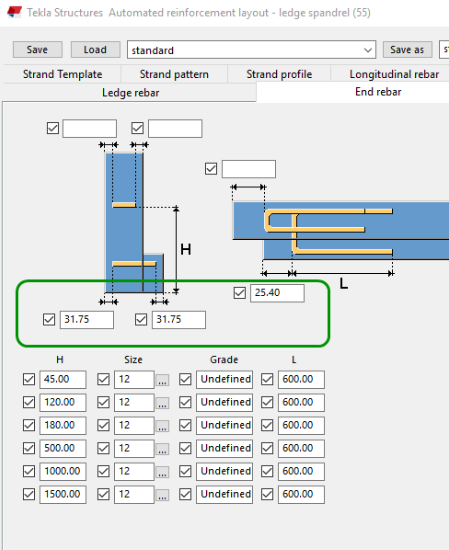Expand the standard settings dropdown
Screen dimensions: 449x550
368,50
